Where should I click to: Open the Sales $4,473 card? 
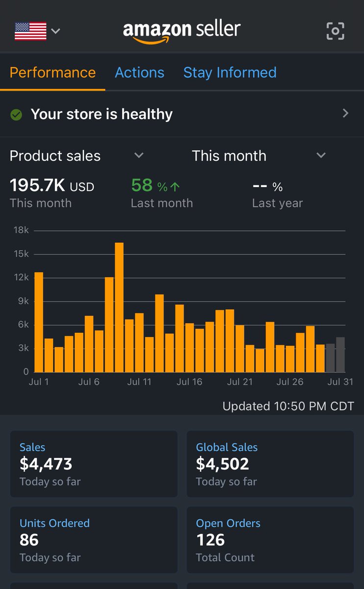click(94, 464)
